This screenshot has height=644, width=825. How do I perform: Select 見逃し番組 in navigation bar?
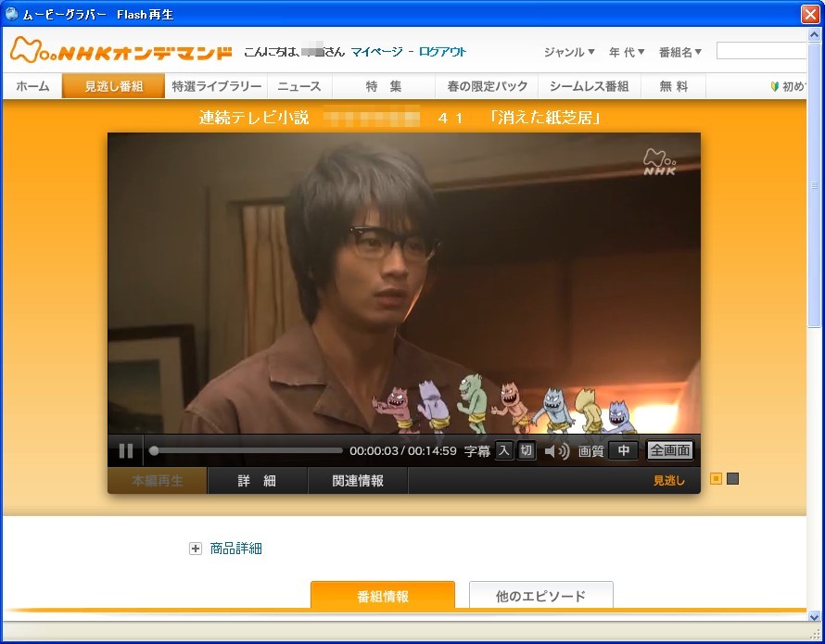click(x=114, y=86)
